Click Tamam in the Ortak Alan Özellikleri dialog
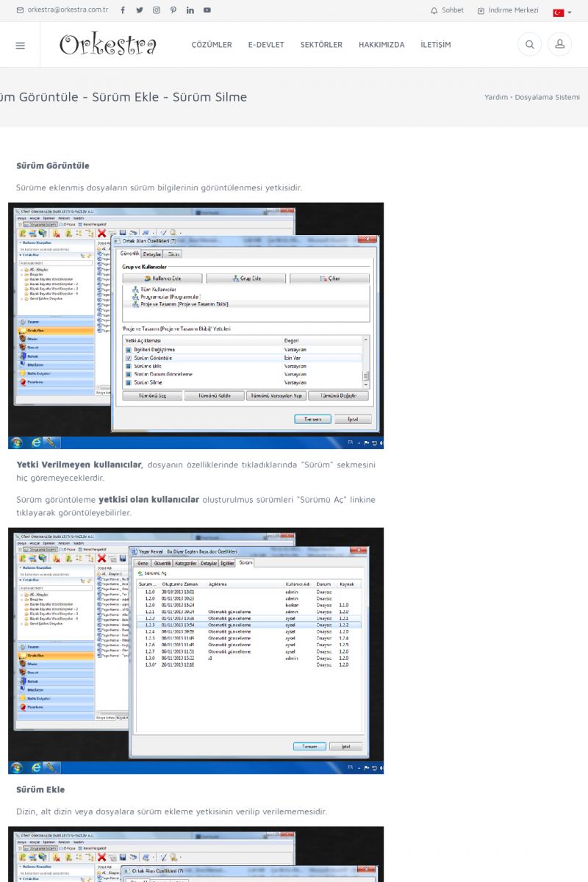Viewport: 588px width, 882px height. (x=312, y=419)
